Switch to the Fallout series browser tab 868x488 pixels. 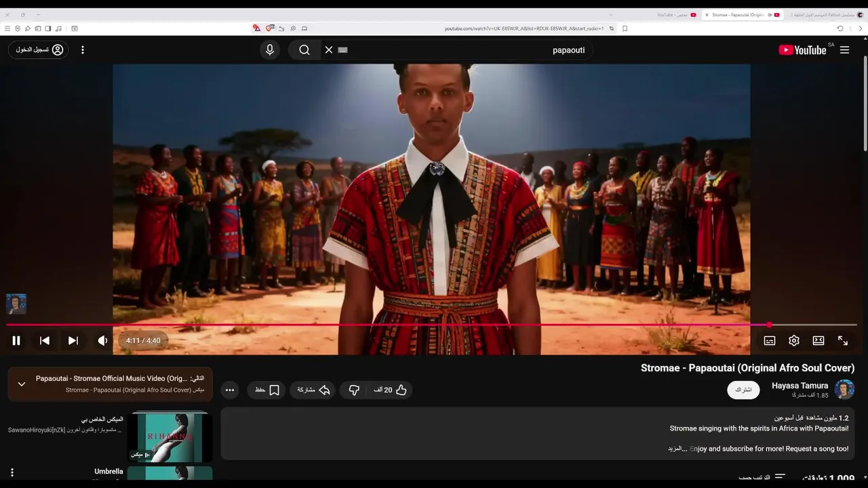coord(827,14)
